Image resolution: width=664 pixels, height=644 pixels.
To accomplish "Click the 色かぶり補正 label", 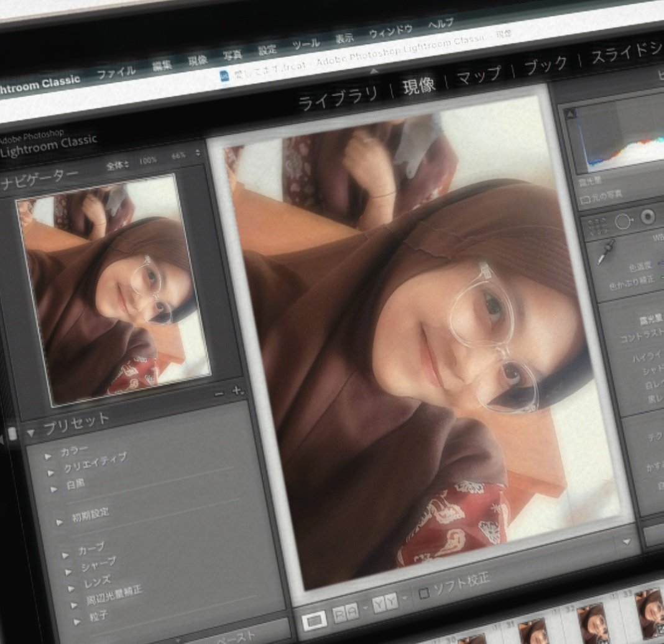I will pyautogui.click(x=632, y=283).
